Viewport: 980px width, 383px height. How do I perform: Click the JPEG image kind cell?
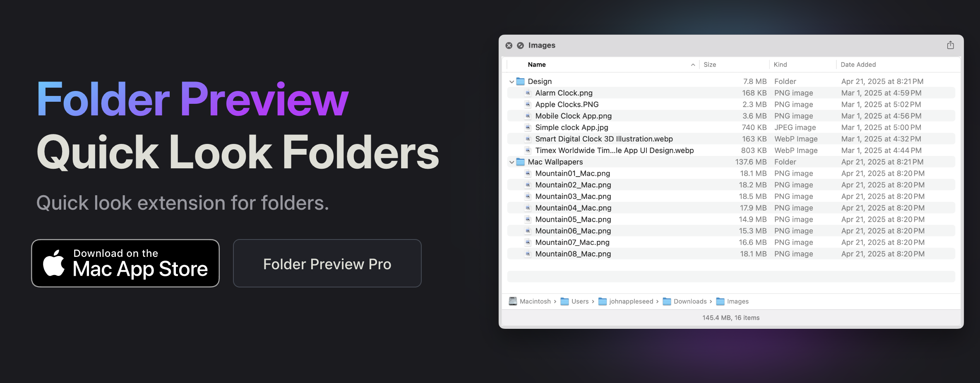(795, 127)
